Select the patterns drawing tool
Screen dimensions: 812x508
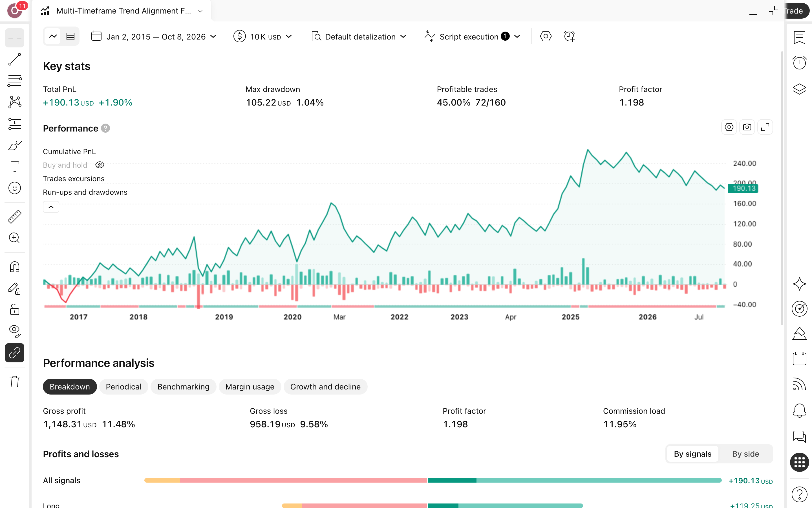(15, 102)
